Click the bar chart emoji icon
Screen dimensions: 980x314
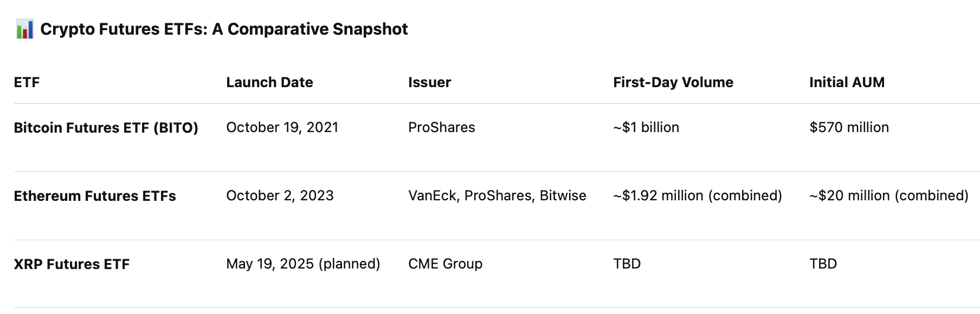24,29
